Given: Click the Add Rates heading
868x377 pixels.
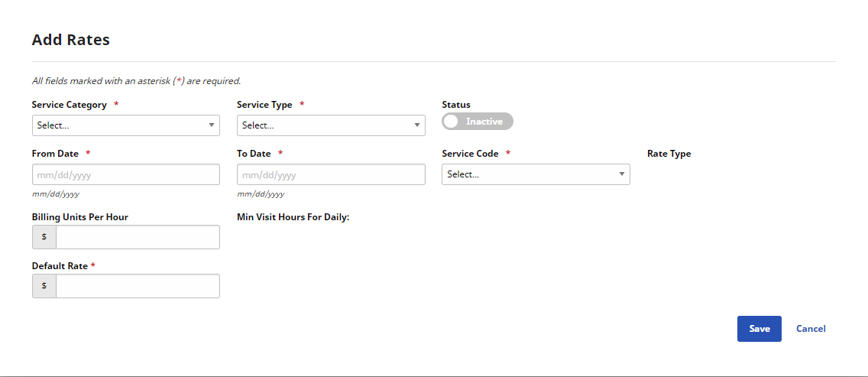Looking at the screenshot, I should (71, 40).
